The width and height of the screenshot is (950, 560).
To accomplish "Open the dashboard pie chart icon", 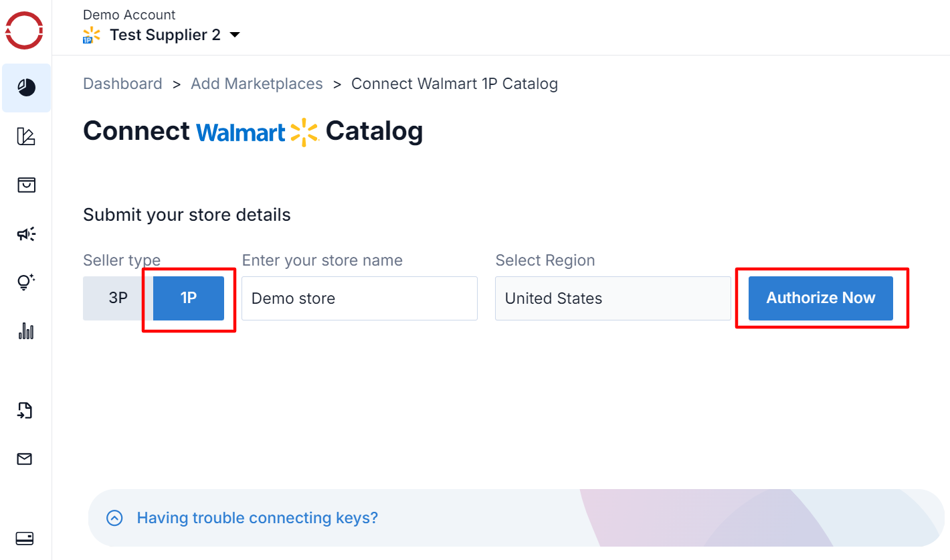I will click(26, 88).
